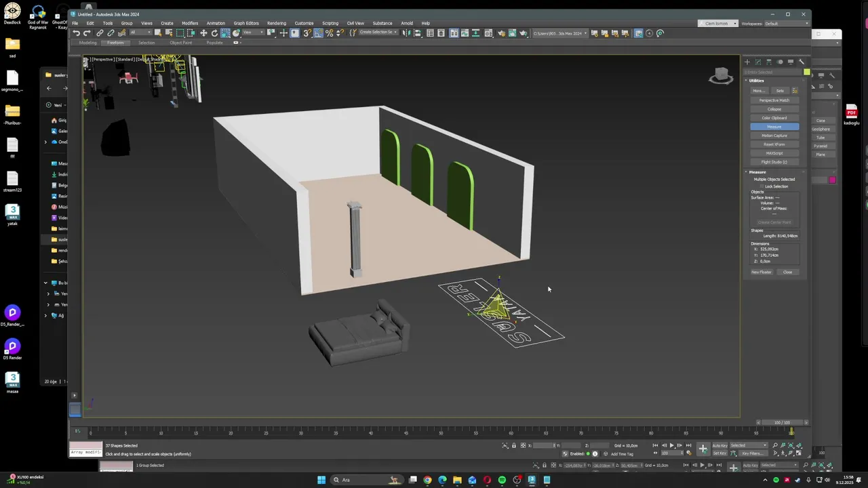Viewport: 868px width, 488px height.
Task: Open the Workspaces Default dropdown
Action: click(x=786, y=24)
